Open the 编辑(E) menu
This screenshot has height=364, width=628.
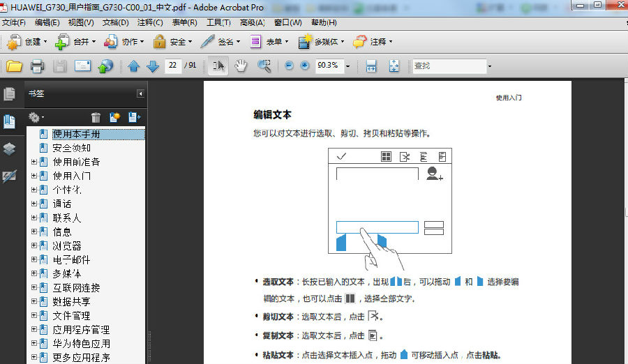click(x=47, y=23)
